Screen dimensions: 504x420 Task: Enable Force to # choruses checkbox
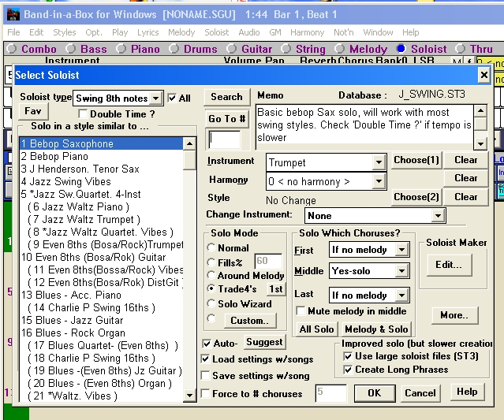click(x=205, y=393)
